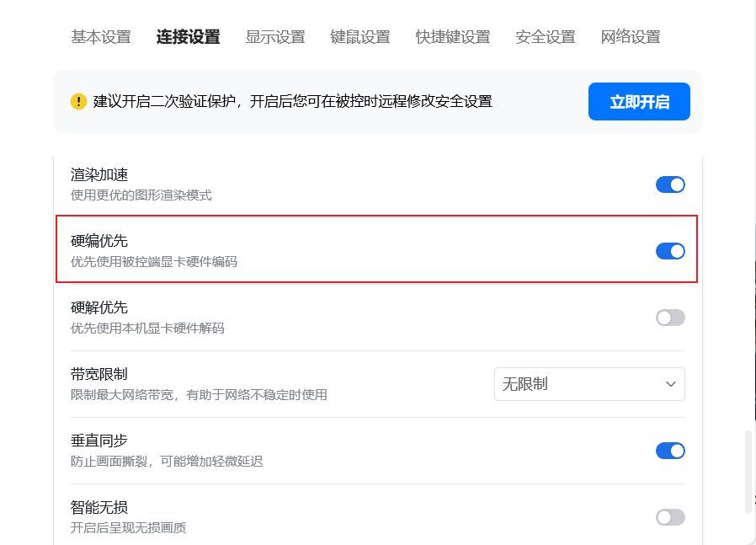This screenshot has width=756, height=545.
Task: Open the 快捷键设置 tab
Action: pyautogui.click(x=453, y=37)
